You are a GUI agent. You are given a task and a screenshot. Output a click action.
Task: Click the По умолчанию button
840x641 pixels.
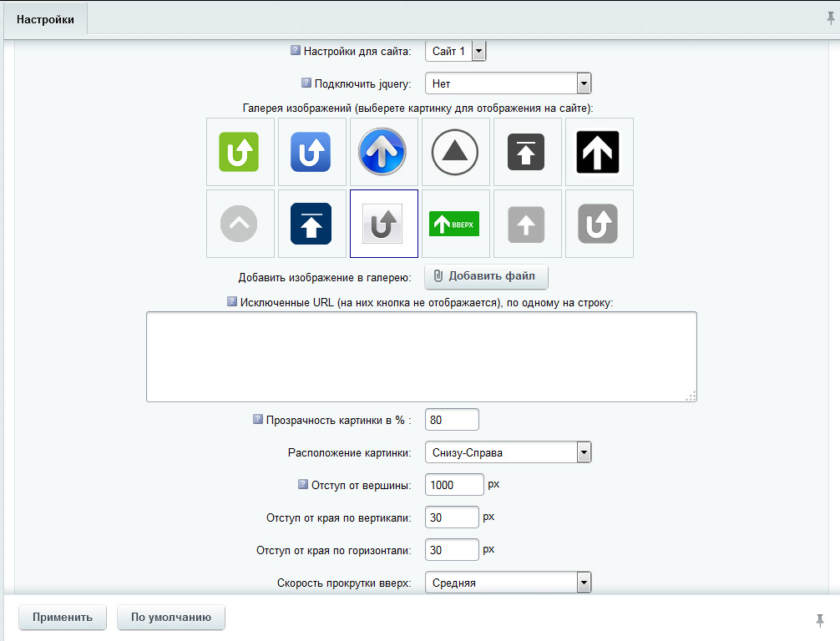[x=171, y=618]
